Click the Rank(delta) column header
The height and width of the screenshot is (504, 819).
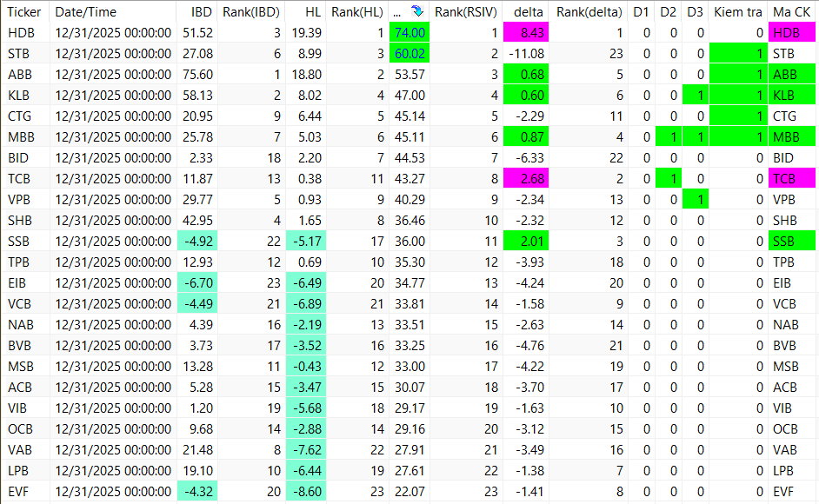[589, 11]
